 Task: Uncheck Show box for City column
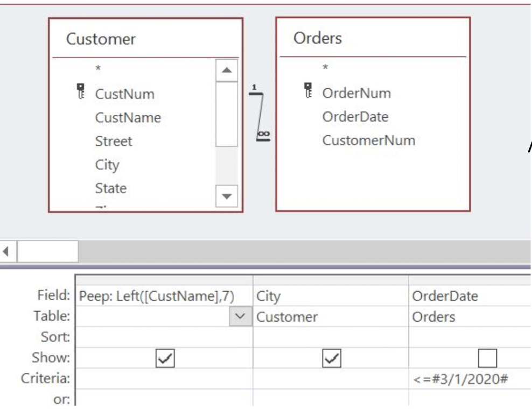[x=332, y=358]
